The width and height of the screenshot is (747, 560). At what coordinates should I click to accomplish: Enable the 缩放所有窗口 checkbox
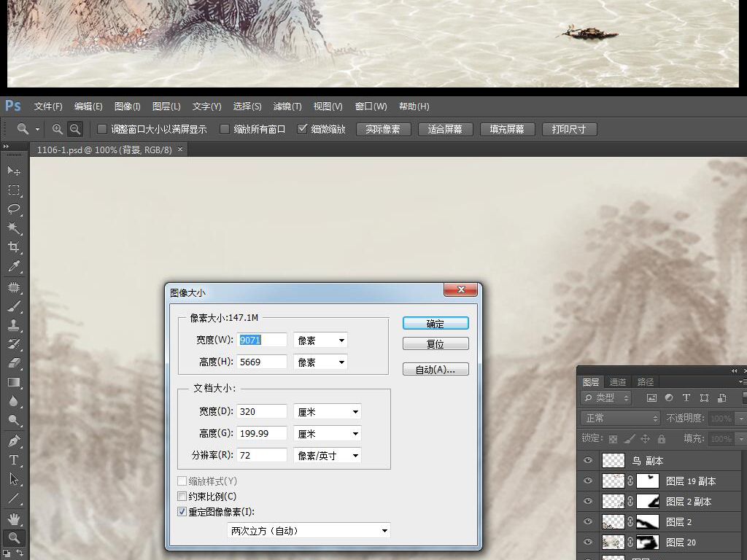click(225, 129)
